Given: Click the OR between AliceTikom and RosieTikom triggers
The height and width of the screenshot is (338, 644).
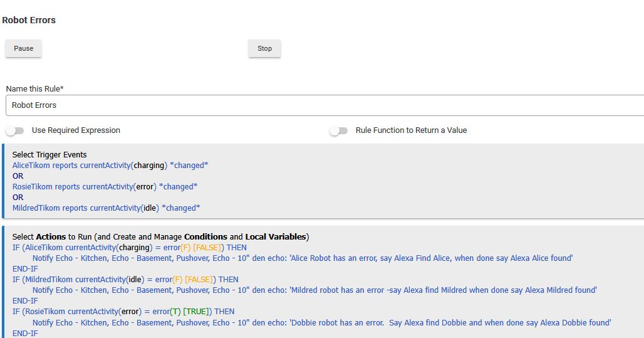Looking at the screenshot, I should [x=18, y=176].
